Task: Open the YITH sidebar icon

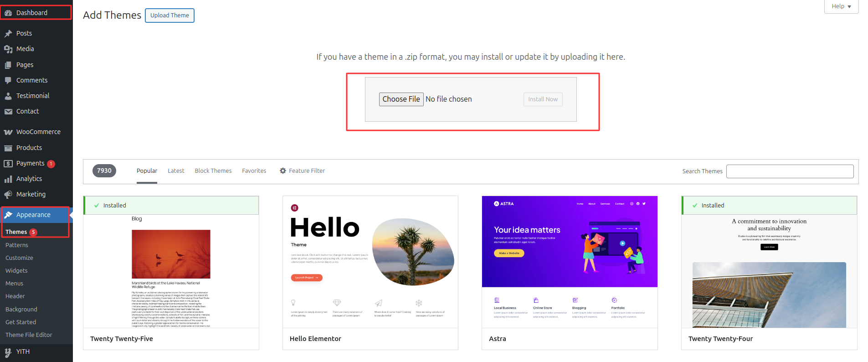Action: click(x=9, y=352)
